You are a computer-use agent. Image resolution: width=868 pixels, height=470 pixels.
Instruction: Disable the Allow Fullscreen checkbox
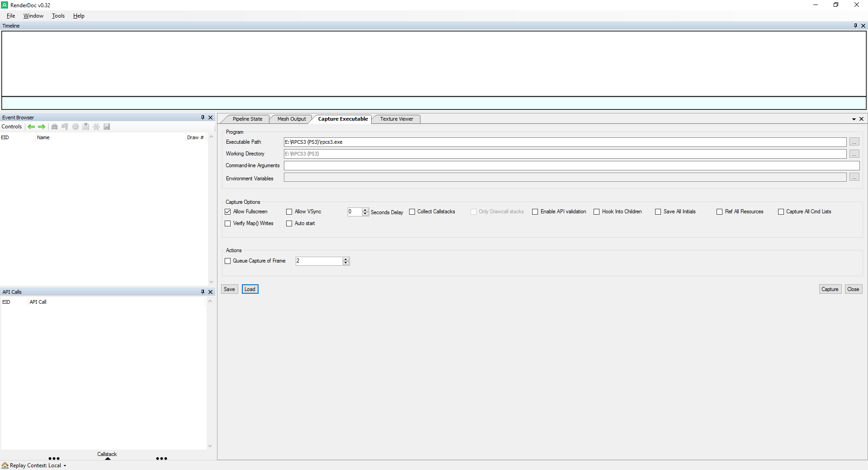(x=228, y=211)
